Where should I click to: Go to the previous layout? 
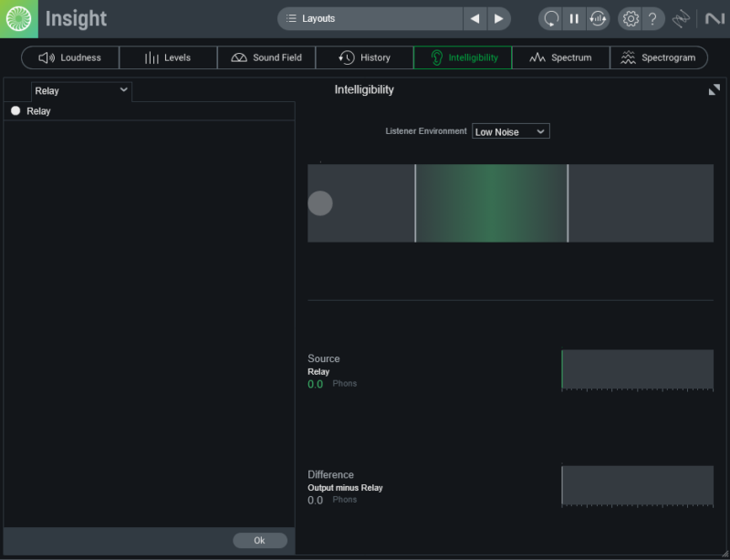point(474,18)
